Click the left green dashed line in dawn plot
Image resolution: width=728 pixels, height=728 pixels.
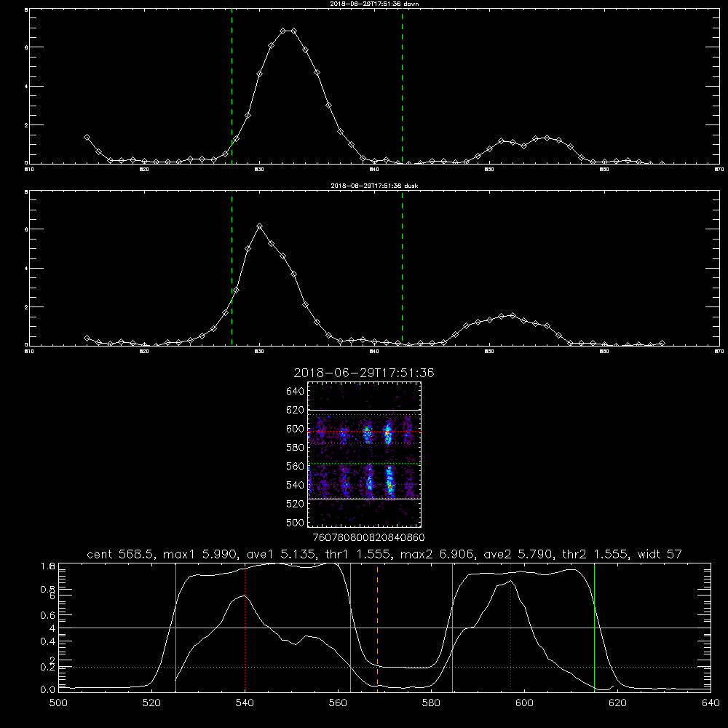[232, 88]
